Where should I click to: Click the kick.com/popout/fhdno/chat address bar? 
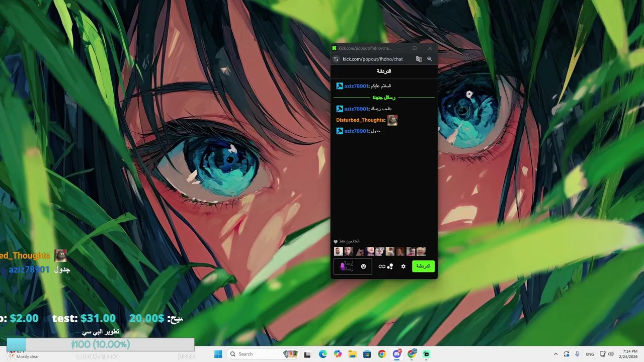click(x=373, y=59)
